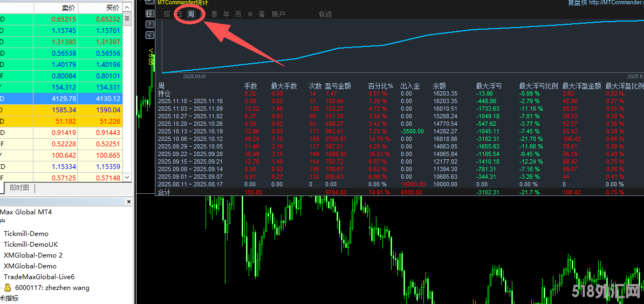Open the 季 quarterly tab
Image resolution: width=644 pixels, height=304 pixels.
214,15
